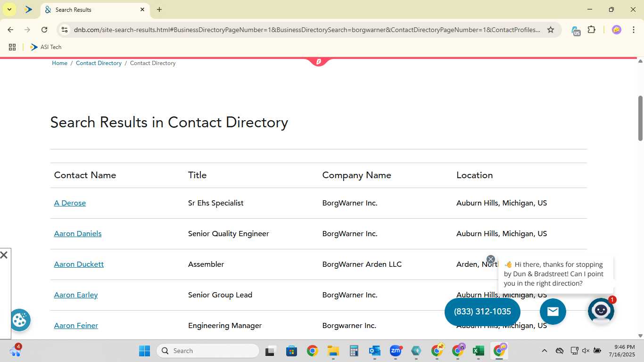Select the Search Results tab
The width and height of the screenshot is (644, 362).
coord(94,9)
